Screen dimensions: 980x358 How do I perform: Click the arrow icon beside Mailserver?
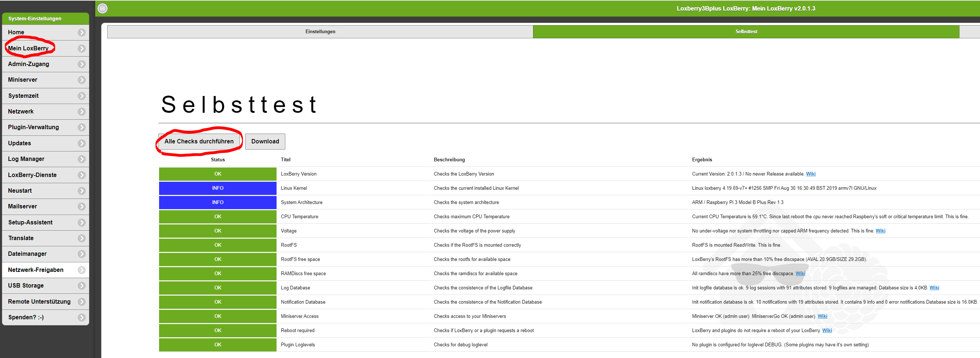(81, 207)
